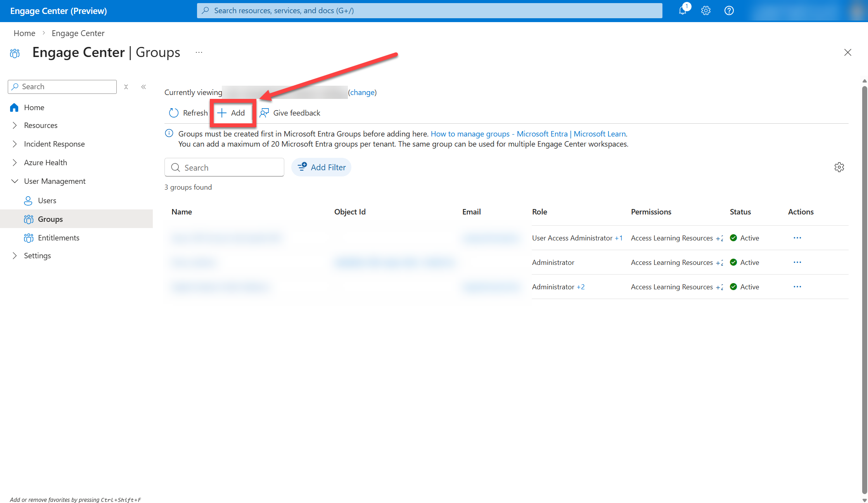
Task: Click the global search magnifier icon
Action: click(x=206, y=10)
